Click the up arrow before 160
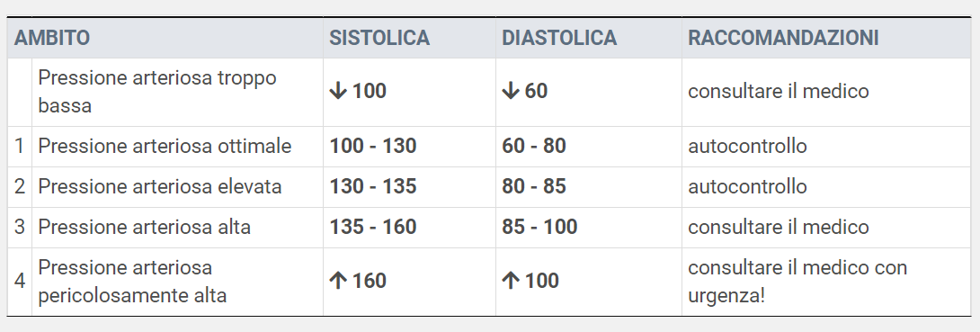Screen dimensions: 980x332 pyautogui.click(x=337, y=281)
